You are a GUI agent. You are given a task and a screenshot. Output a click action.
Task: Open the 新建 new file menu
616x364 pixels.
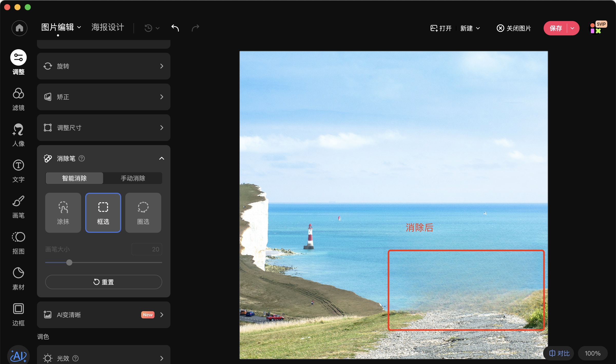tap(470, 28)
